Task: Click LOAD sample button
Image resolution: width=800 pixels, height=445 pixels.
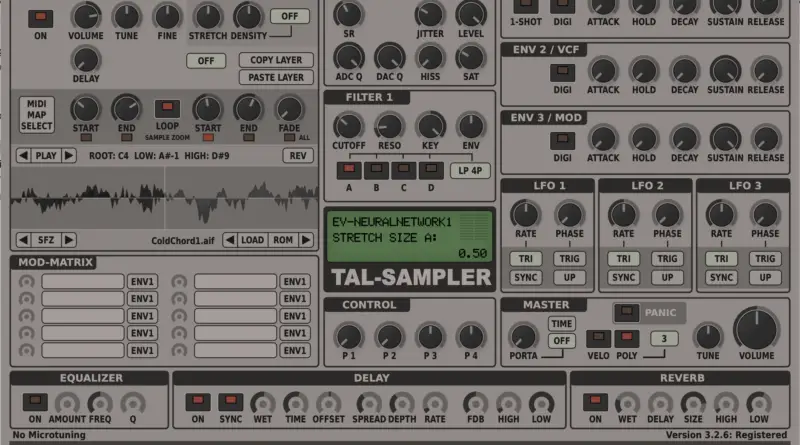Action: pyautogui.click(x=253, y=240)
